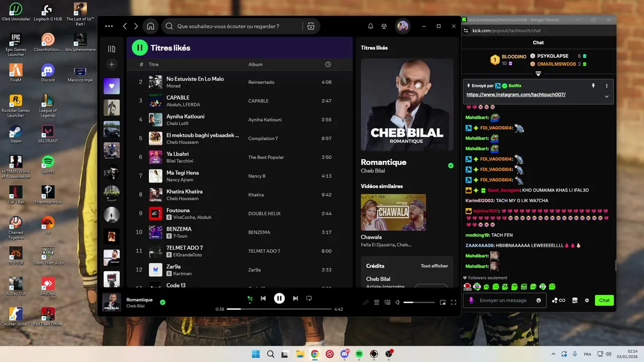The image size is (644, 362).
Task: Click the green check next to Romantique in the side panel
Action: point(451,165)
